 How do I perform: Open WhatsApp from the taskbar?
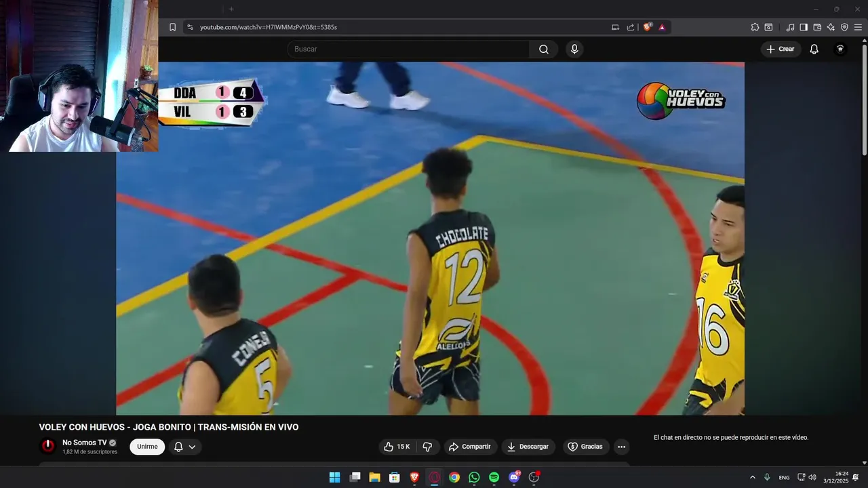pyautogui.click(x=474, y=477)
